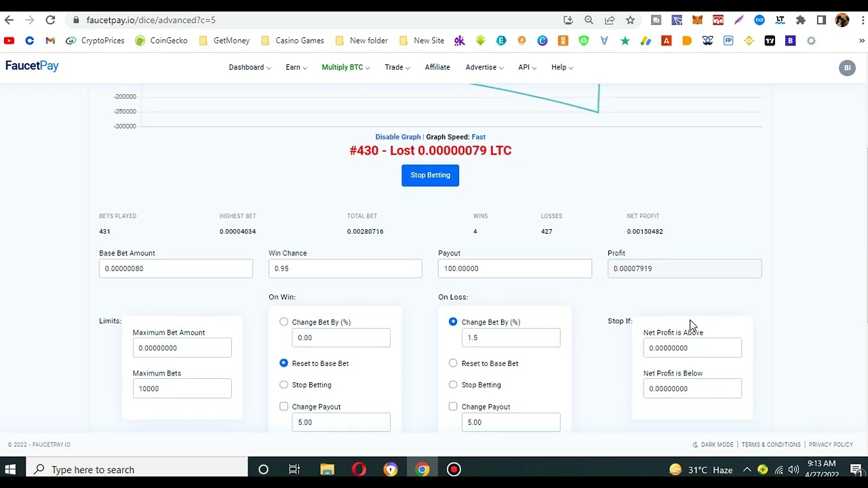Bookmark this page with the star icon
This screenshot has height=488, width=868.
point(630,20)
